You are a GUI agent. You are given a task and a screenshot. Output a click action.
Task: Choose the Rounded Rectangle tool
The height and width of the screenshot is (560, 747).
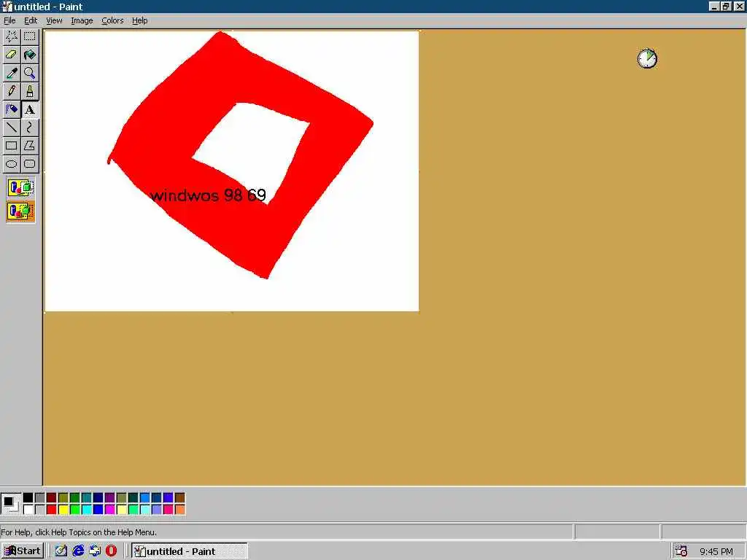tap(29, 164)
